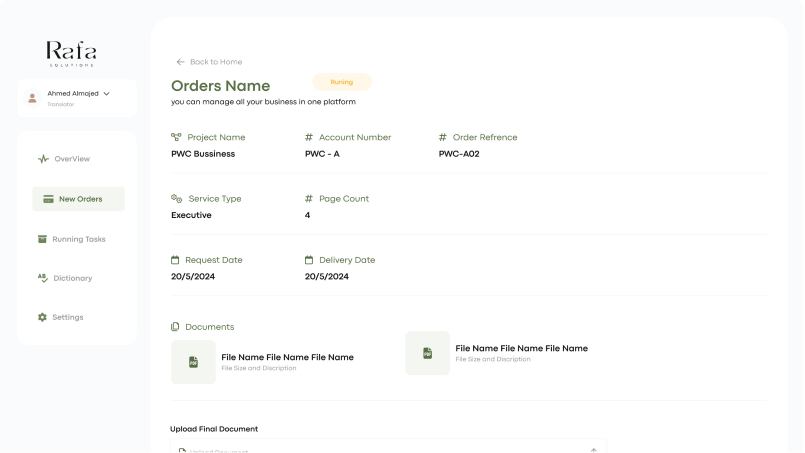The image size is (805, 453).
Task: Click the upload arrow icon
Action: [x=593, y=450]
